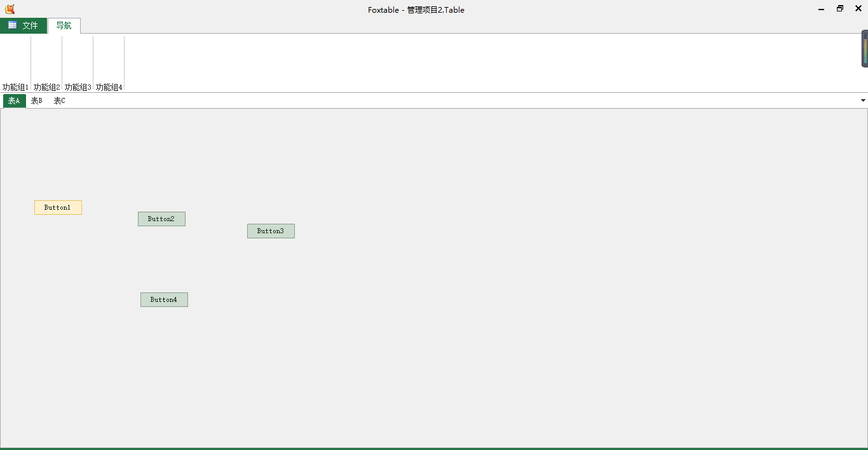The width and height of the screenshot is (868, 450).
Task: Open the 文件 menu tab
Action: pos(30,25)
